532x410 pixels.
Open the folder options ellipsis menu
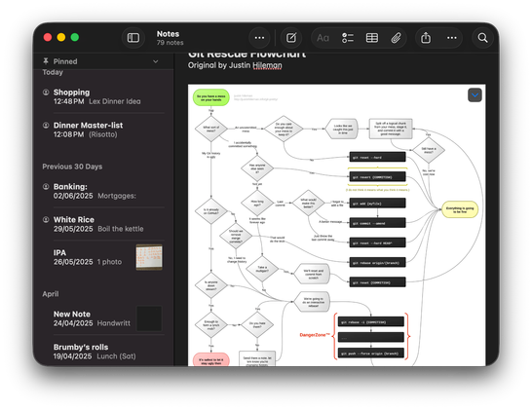[259, 38]
